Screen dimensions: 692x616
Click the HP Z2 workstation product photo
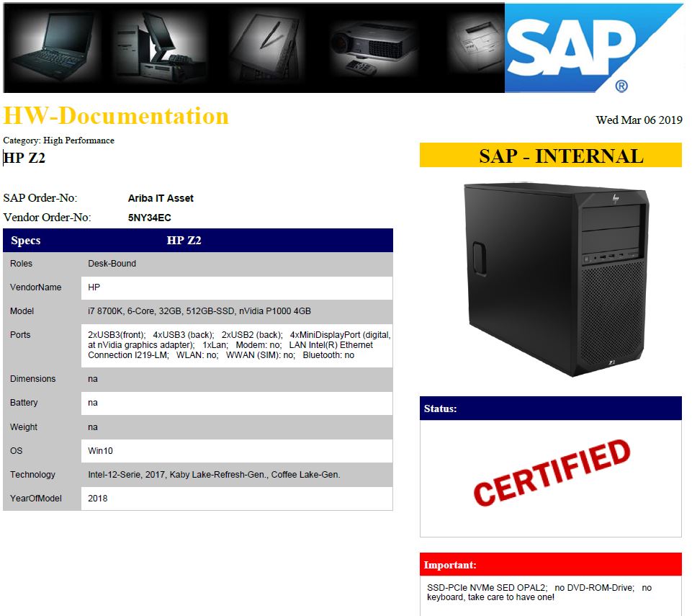pyautogui.click(x=556, y=280)
